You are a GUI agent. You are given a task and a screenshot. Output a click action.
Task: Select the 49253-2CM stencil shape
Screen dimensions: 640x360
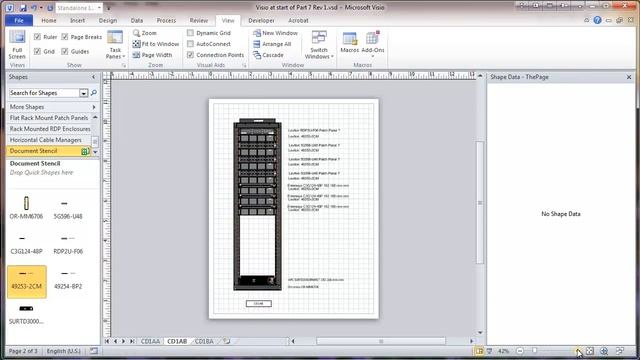[27, 282]
